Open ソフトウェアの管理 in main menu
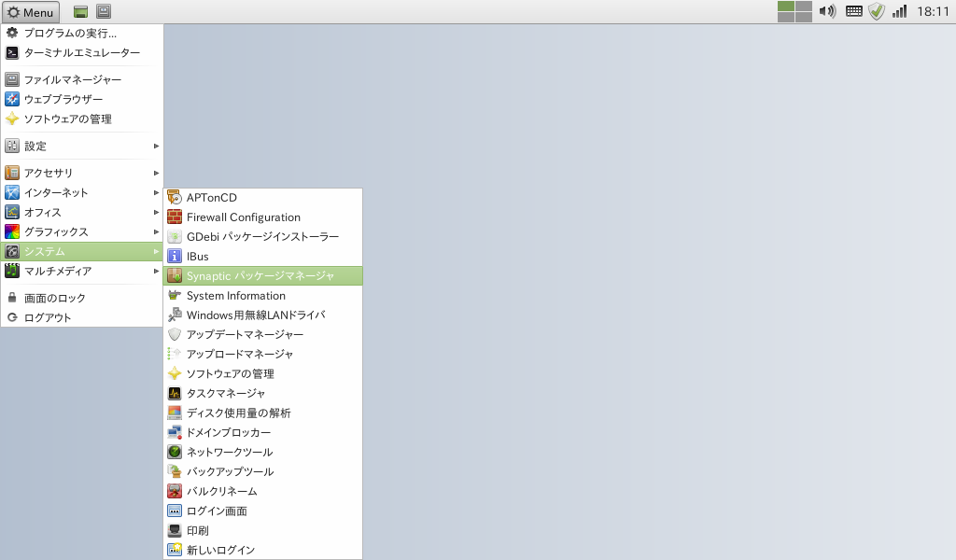The width and height of the screenshot is (956, 560). tap(82, 119)
